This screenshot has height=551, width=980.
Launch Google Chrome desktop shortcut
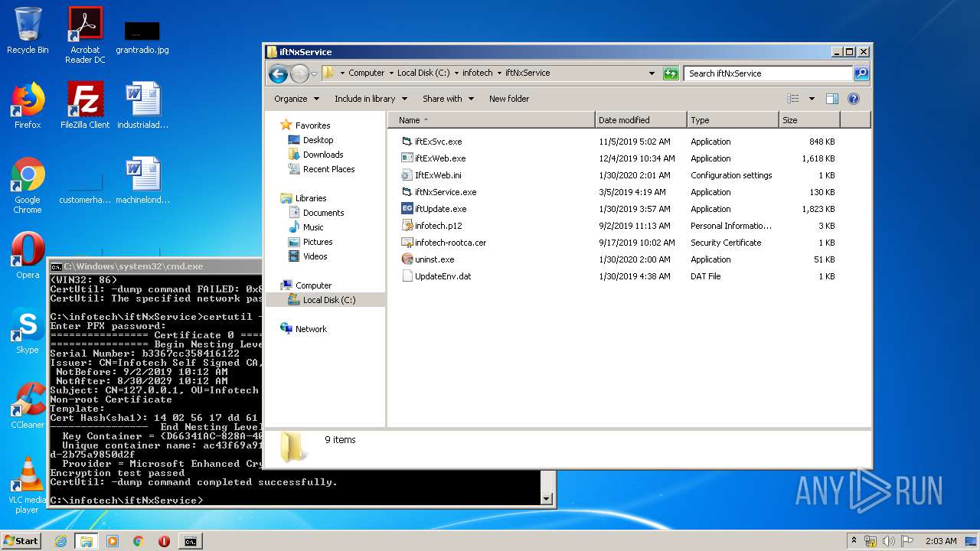pos(28,186)
